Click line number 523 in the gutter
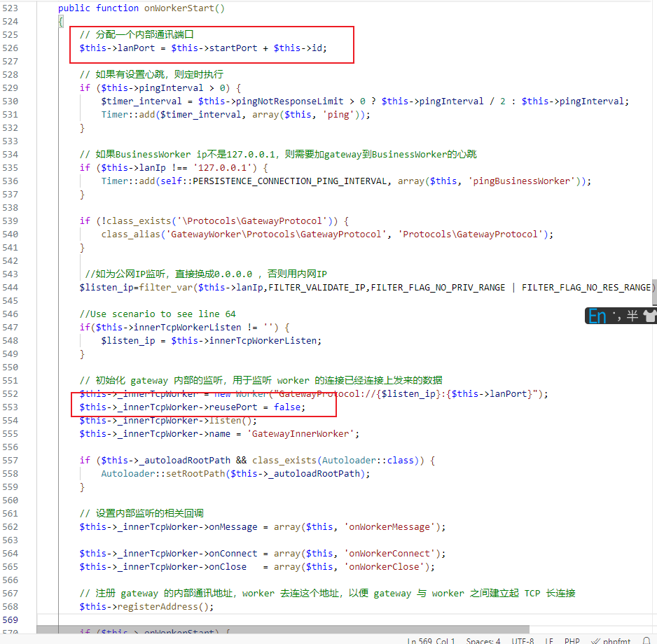Viewport: 657px width, 644px height. (10, 8)
